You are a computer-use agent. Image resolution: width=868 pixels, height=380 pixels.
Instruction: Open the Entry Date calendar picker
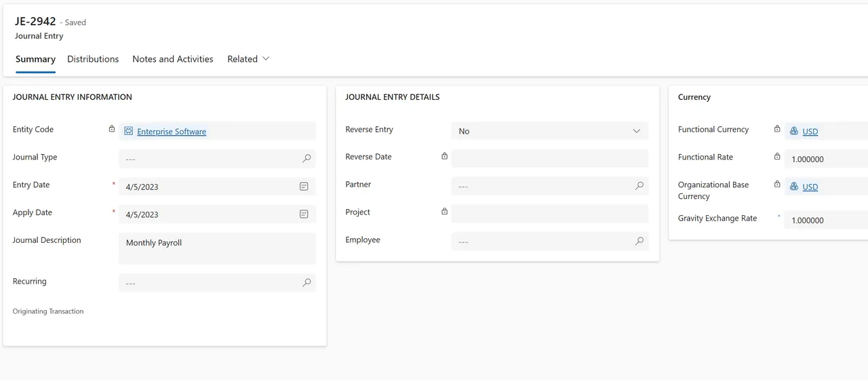[304, 187]
